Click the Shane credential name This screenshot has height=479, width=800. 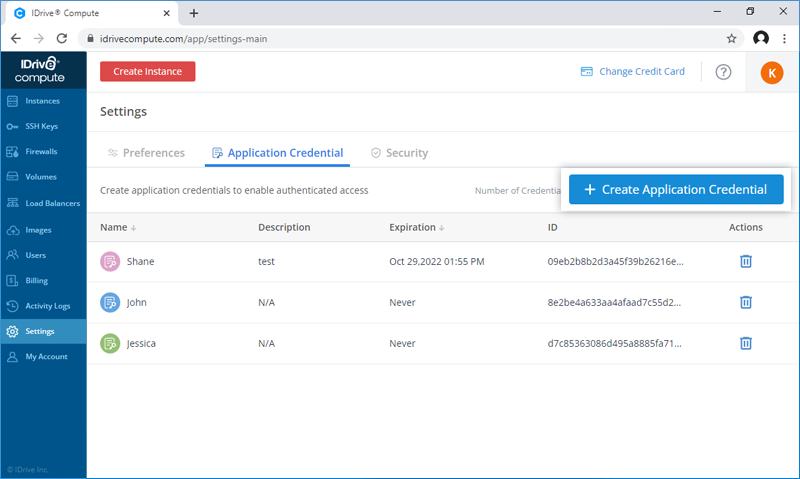pyautogui.click(x=140, y=261)
